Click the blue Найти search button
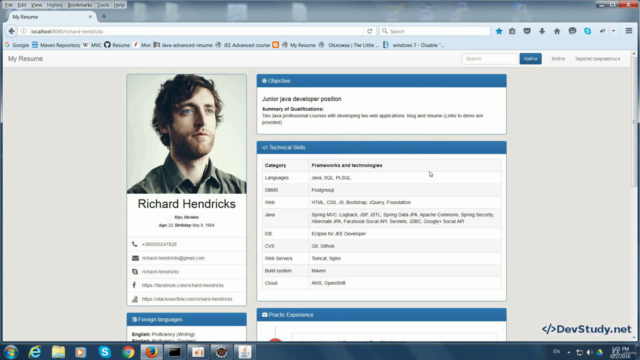Screen dimensions: 640x360 click(x=530, y=59)
